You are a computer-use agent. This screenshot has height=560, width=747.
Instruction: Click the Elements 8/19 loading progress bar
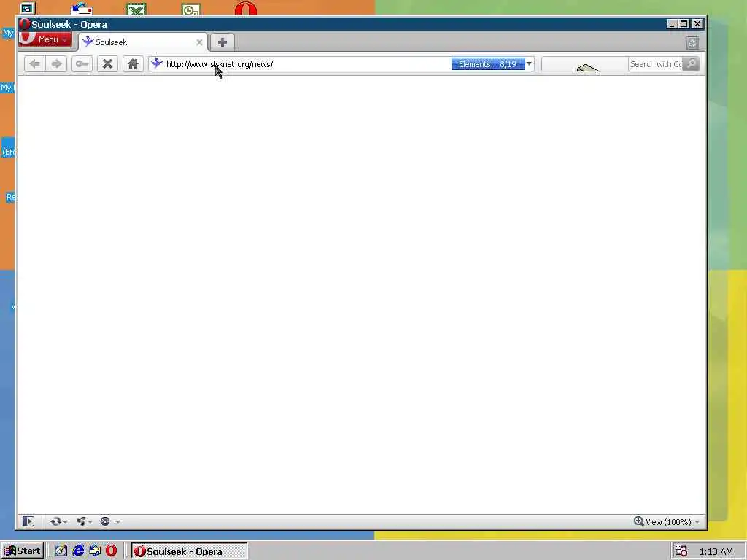tap(488, 64)
